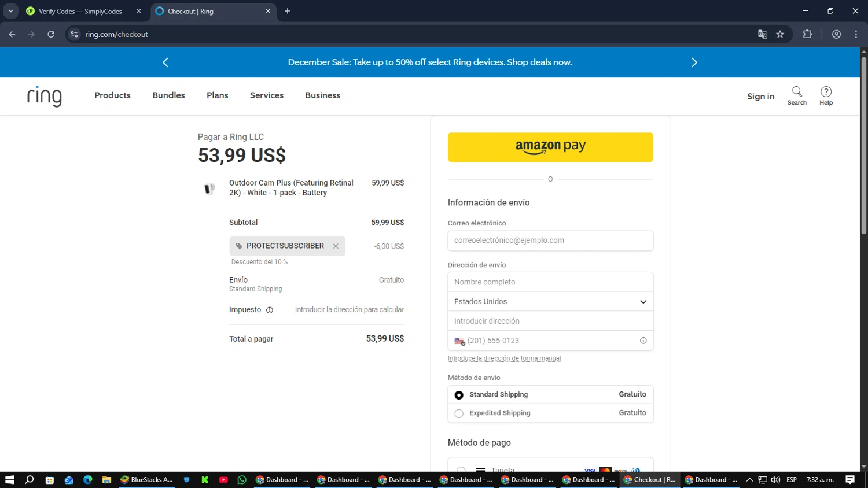Open the browser extensions puzzle icon

click(x=808, y=34)
